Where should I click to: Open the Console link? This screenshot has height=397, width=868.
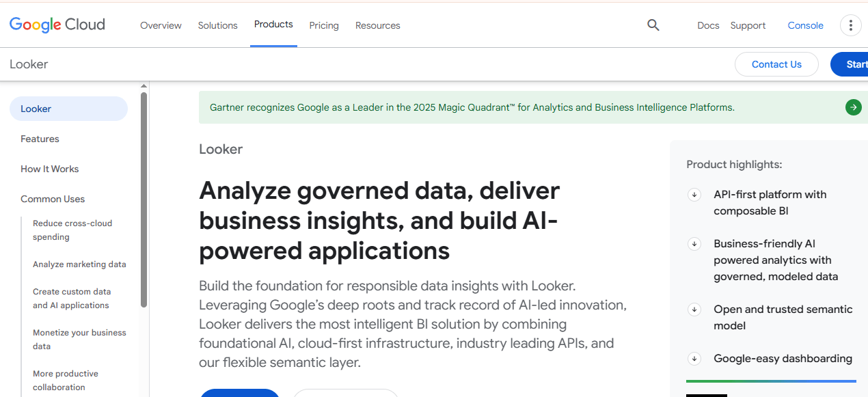805,25
